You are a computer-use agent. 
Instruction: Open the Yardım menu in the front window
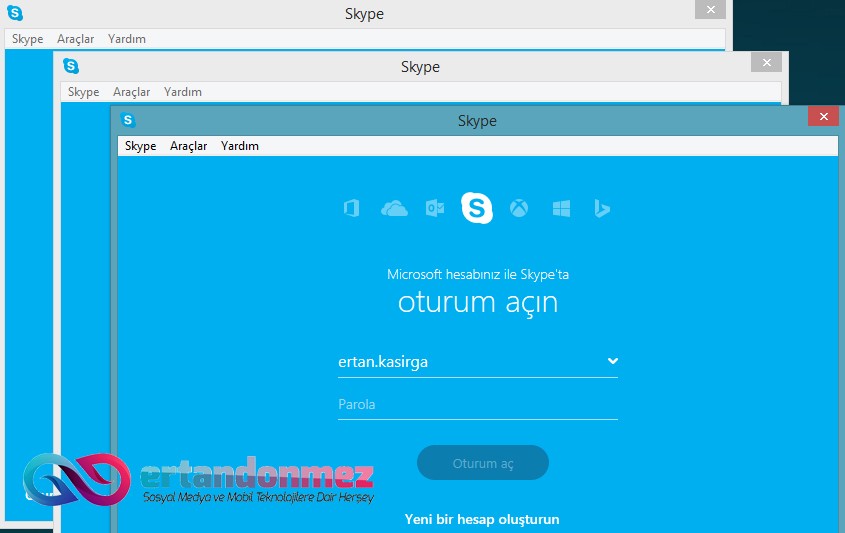point(240,146)
